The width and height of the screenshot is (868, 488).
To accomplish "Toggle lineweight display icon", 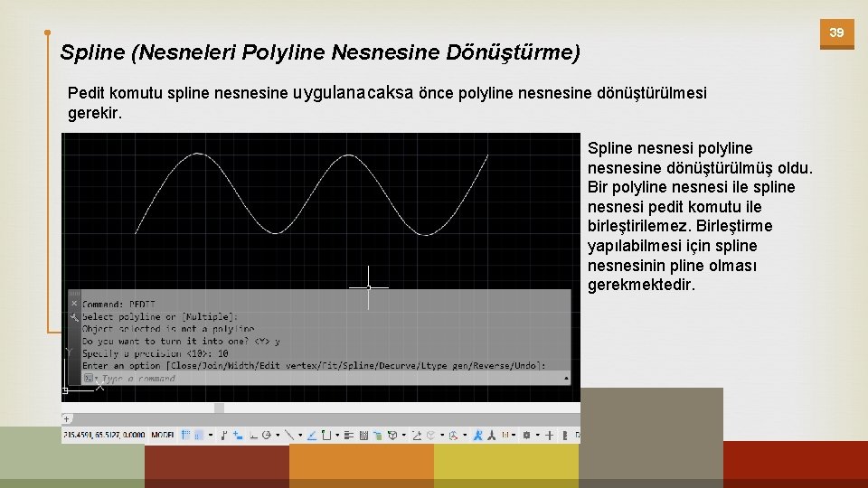I will click(349, 436).
